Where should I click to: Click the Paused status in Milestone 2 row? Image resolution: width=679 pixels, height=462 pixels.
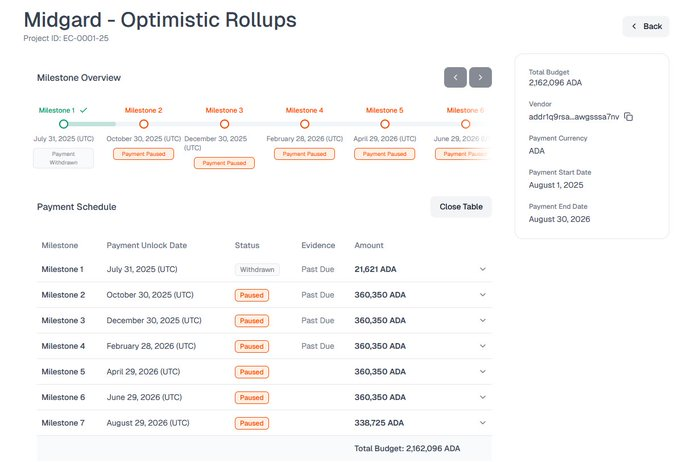coord(252,295)
